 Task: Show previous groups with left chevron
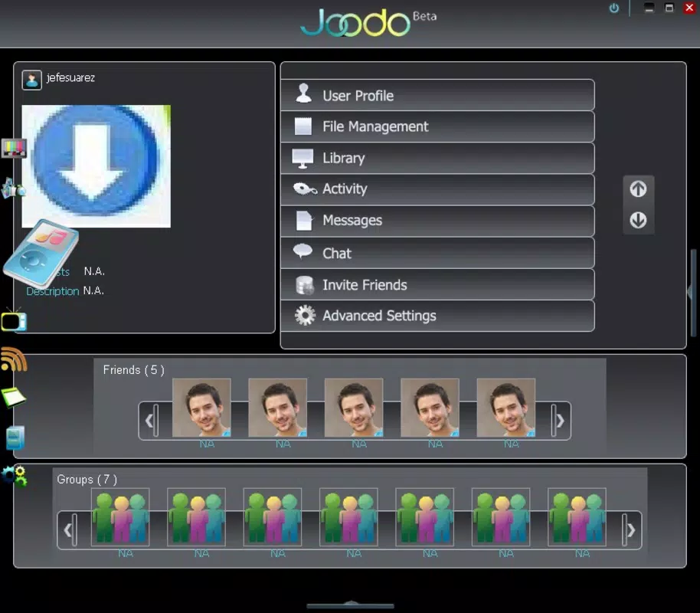pos(68,530)
